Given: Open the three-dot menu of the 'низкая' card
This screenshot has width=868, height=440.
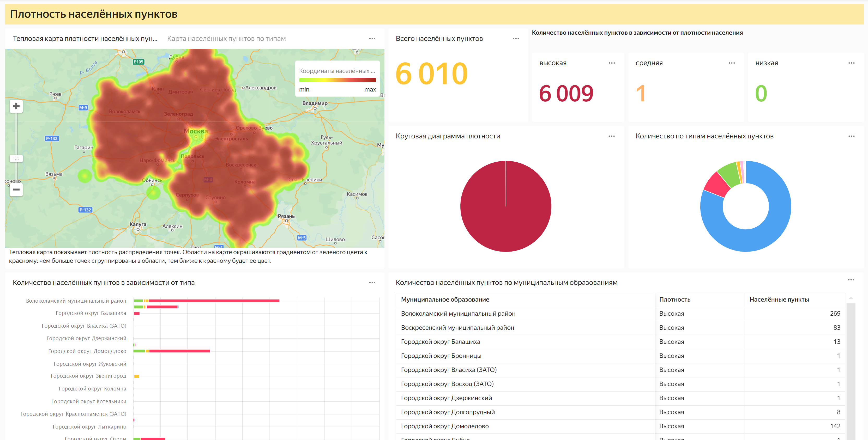Looking at the screenshot, I should coord(851,63).
